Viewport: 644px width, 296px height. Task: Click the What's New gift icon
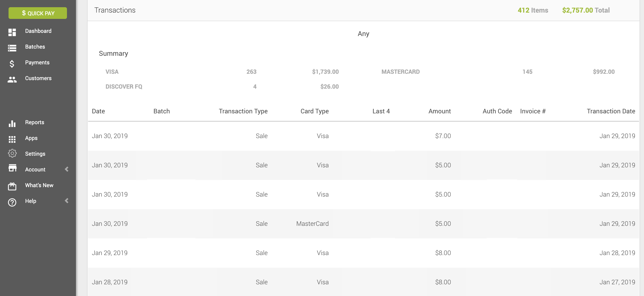12,186
